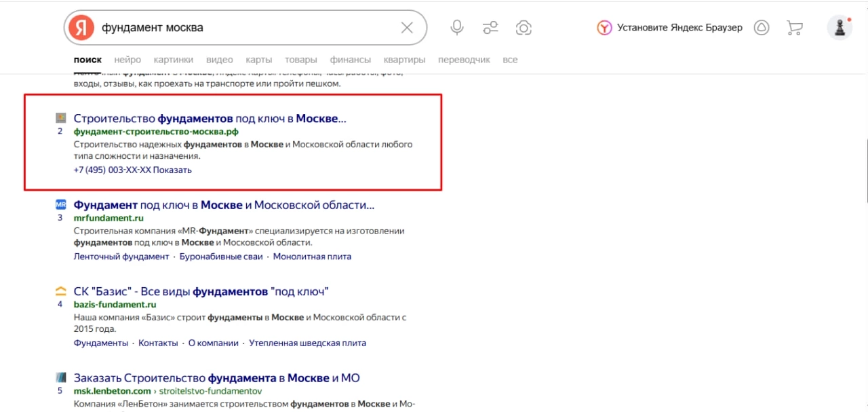Switch to the «нейро» tab
This screenshot has height=412, width=868.
[x=127, y=60]
